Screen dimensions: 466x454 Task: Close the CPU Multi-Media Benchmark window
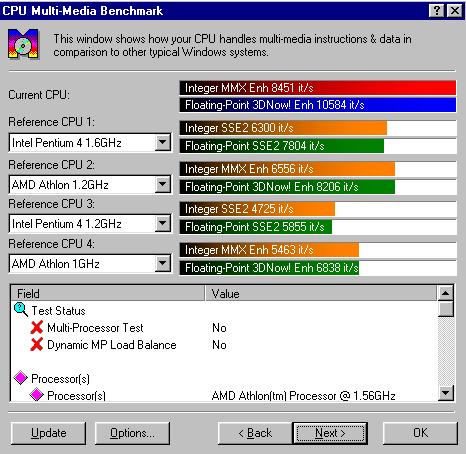tap(455, 11)
